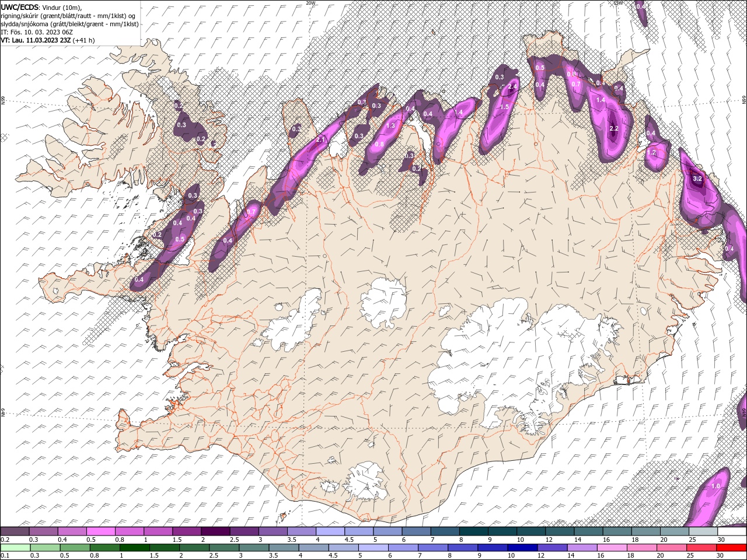
Task: Click the UWC/ECDS title text
Action: pyautogui.click(x=20, y=6)
